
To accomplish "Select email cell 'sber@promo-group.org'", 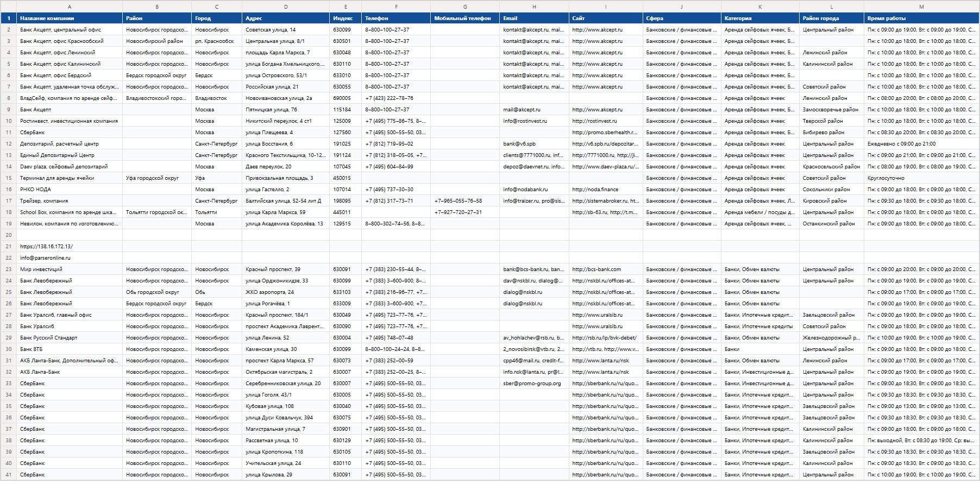I will [534, 384].
